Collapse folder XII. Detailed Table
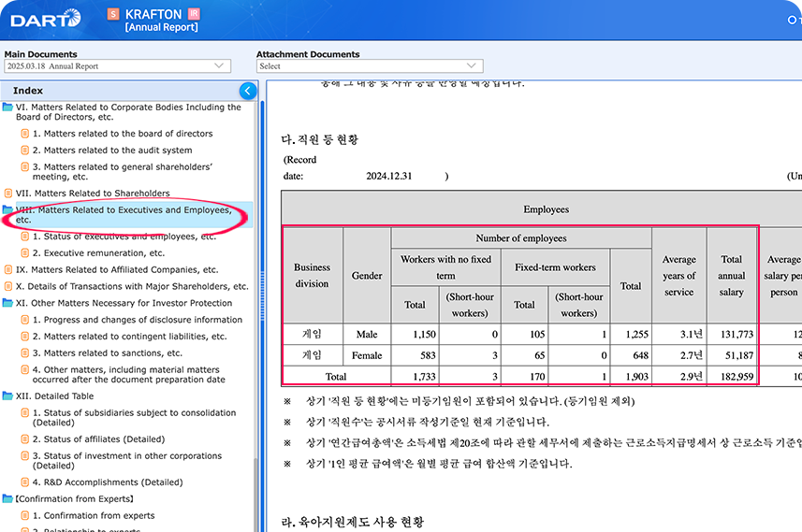802x532 pixels. pyautogui.click(x=7, y=396)
